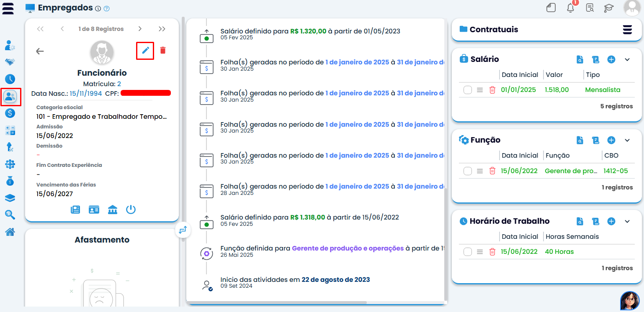Viewport: 644px width, 312px height.
Task: Click the info icon beside Empregados title
Action: tap(98, 8)
